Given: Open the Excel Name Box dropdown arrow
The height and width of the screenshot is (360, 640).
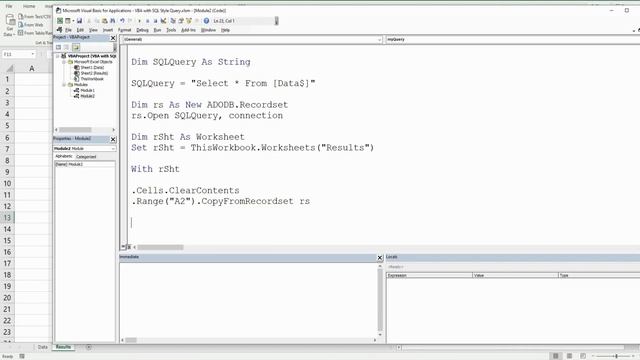Looking at the screenshot, I should tap(32, 54).
